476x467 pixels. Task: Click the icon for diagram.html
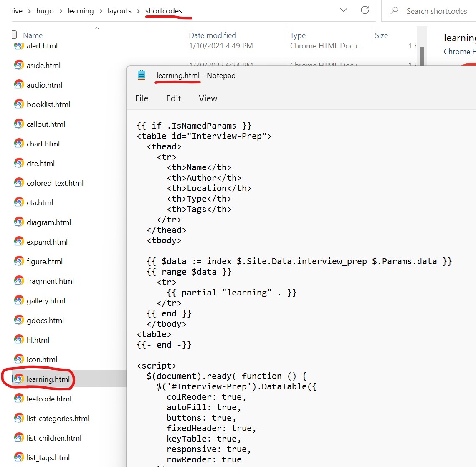coord(19,222)
